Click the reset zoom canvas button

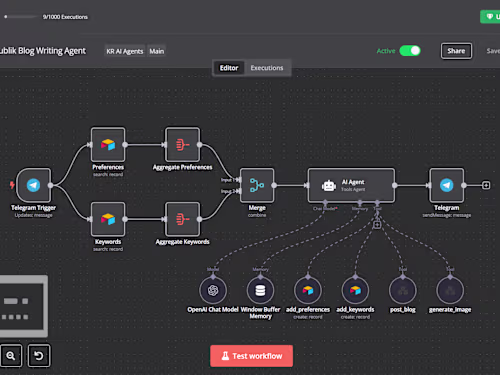click(39, 356)
